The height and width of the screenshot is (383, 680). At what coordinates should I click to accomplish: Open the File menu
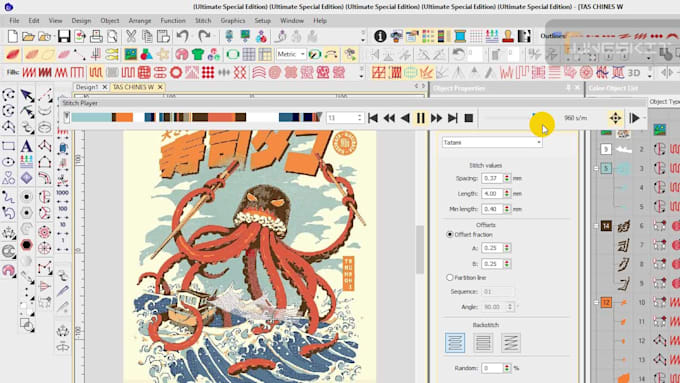[14, 20]
